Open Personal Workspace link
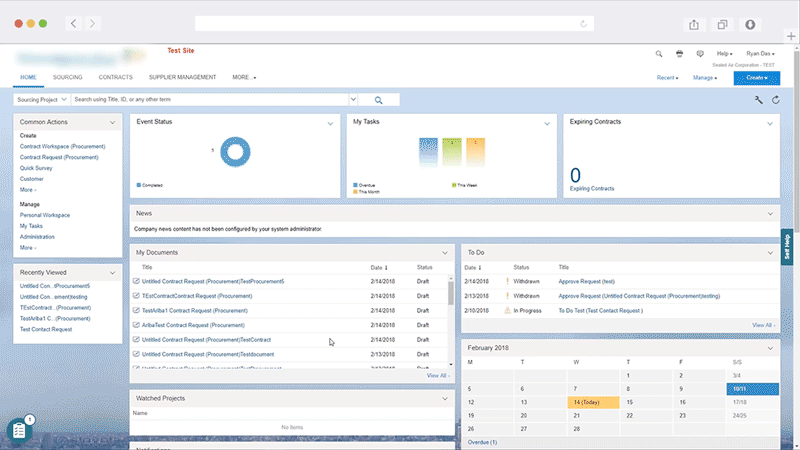This screenshot has width=800, height=450. tap(45, 215)
